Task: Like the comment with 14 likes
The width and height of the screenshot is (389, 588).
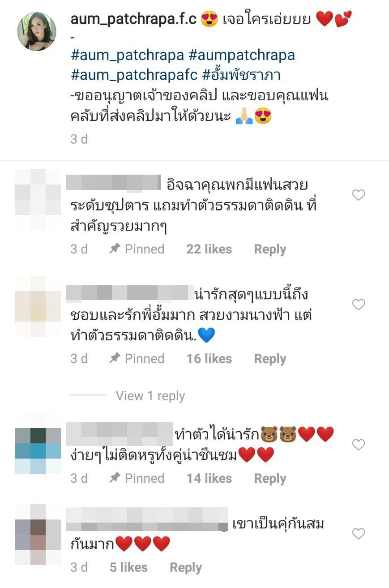Action: [359, 445]
